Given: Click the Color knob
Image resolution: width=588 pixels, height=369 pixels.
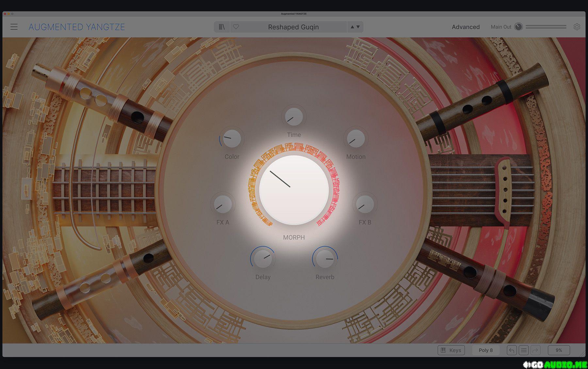Looking at the screenshot, I should [232, 139].
